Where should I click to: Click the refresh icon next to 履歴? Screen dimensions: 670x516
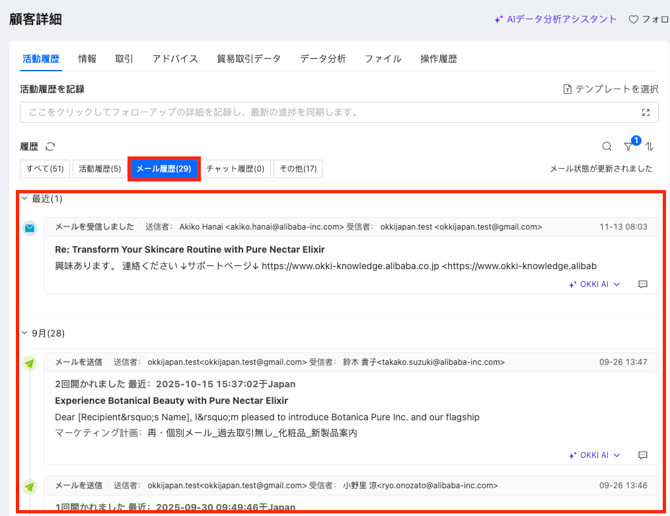pyautogui.click(x=50, y=146)
